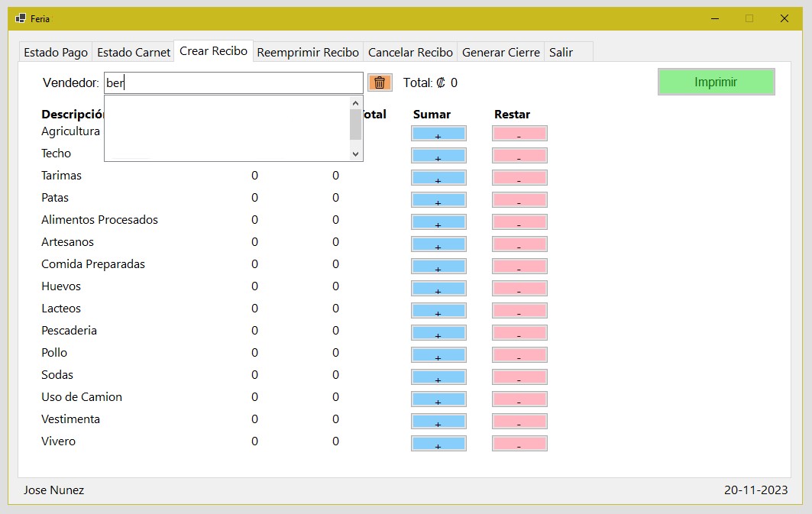Screen dimensions: 812x514
Task: Decrease Comida Preparadas with minus button
Action: (x=519, y=267)
